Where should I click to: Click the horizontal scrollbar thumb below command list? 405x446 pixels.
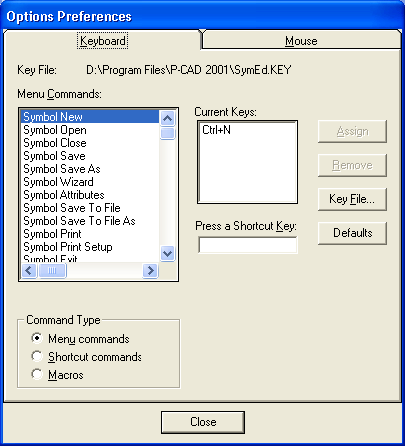(52, 270)
